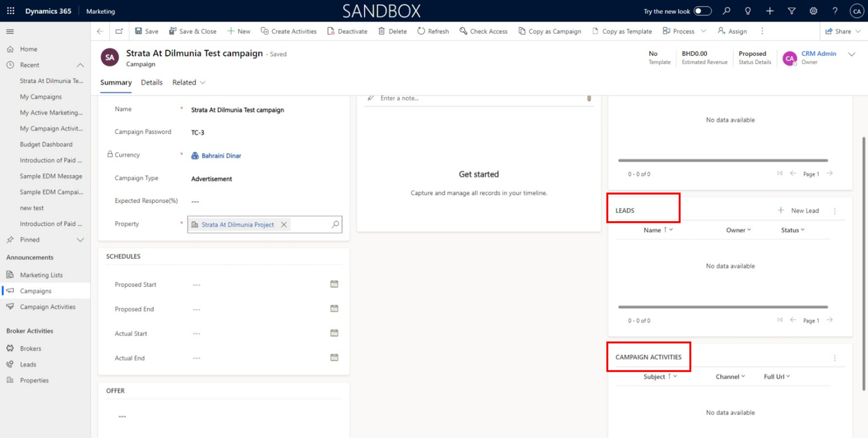868x438 pixels.
Task: Open the Process dropdown menu
Action: click(684, 31)
